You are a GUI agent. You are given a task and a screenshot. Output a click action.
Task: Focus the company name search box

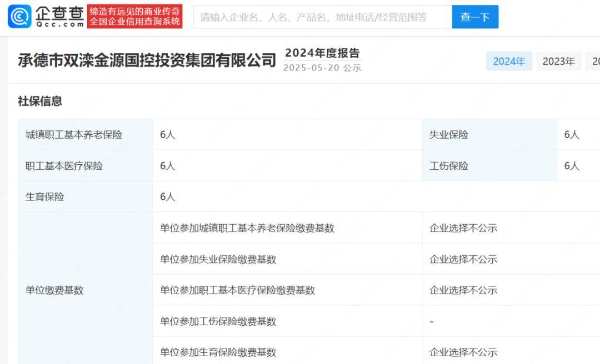tap(322, 17)
